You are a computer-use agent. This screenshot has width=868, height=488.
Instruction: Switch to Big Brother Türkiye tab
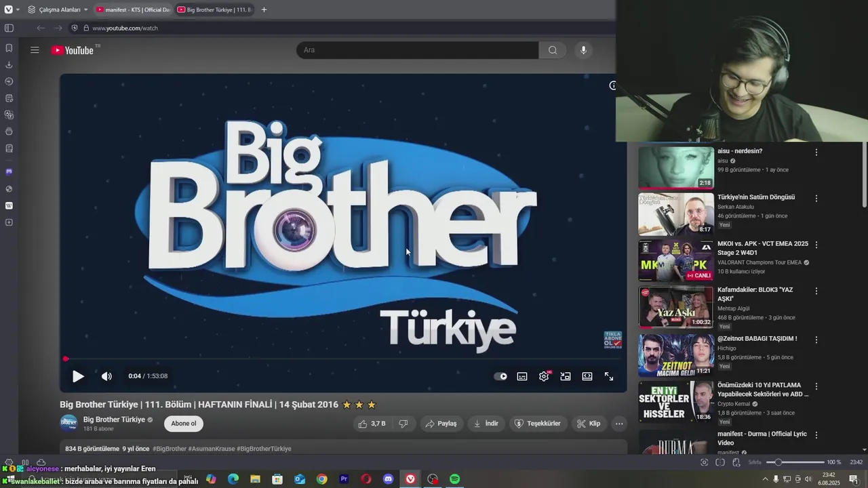pos(214,9)
